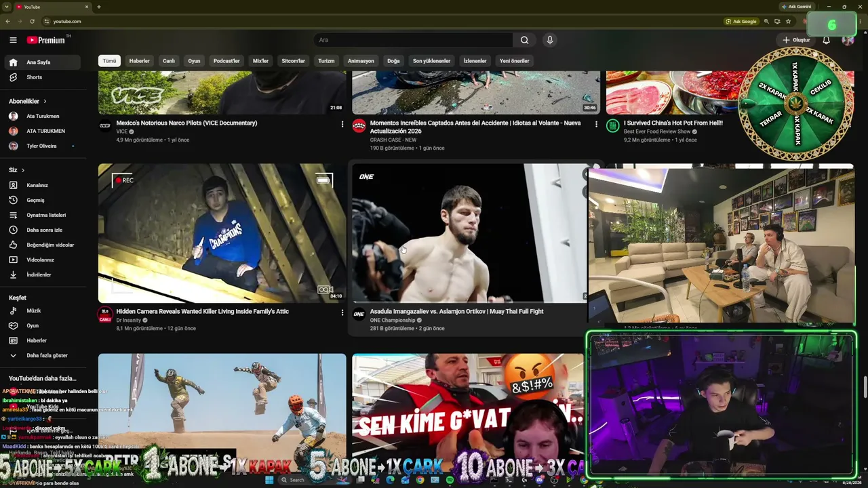This screenshot has width=868, height=488.
Task: Open İndirilenler in the sidebar
Action: [41, 274]
